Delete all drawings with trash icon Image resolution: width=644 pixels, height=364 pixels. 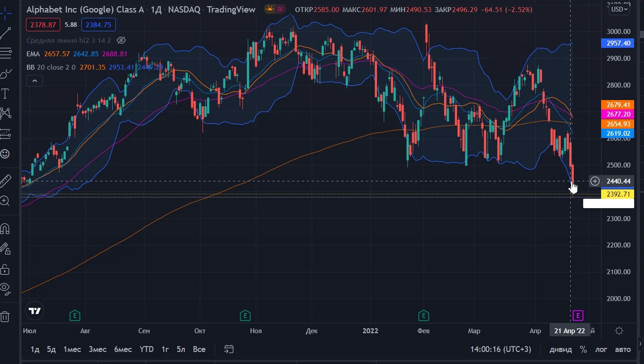(5, 317)
